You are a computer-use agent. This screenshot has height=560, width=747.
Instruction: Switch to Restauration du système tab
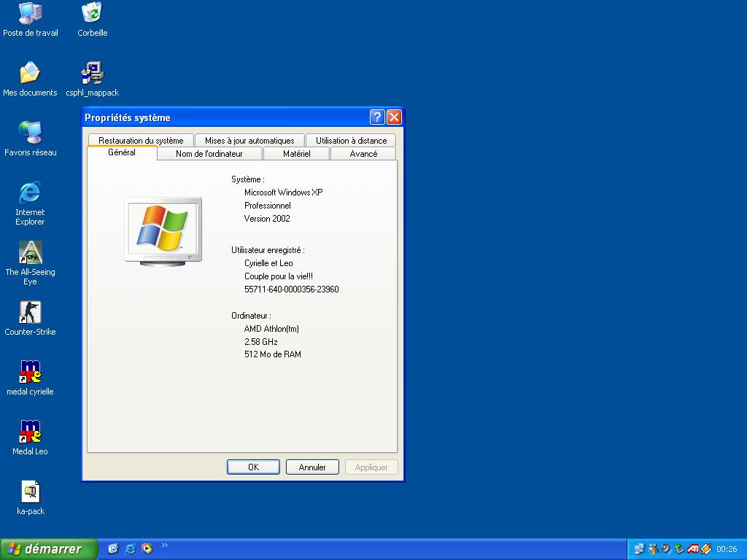pyautogui.click(x=141, y=141)
